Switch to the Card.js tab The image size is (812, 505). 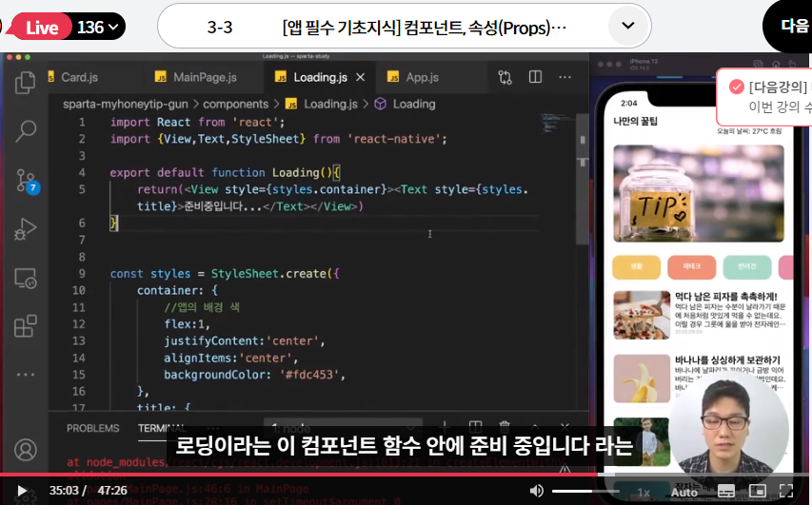(78, 77)
